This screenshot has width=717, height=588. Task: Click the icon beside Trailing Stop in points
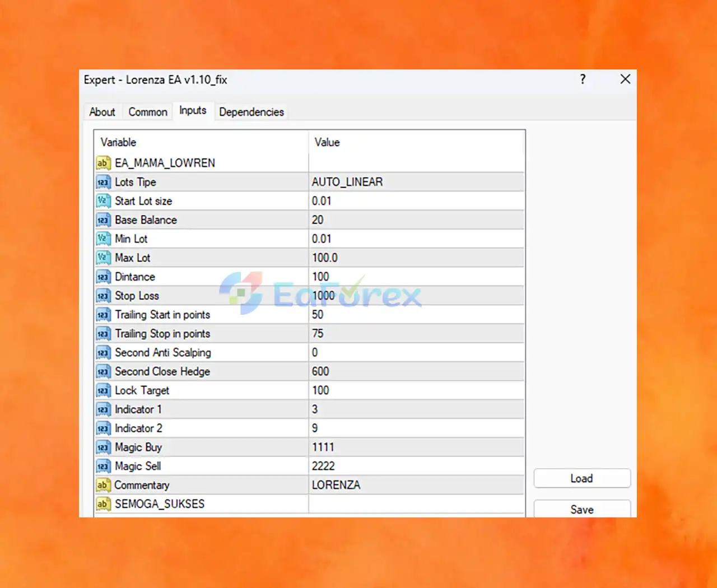[103, 334]
